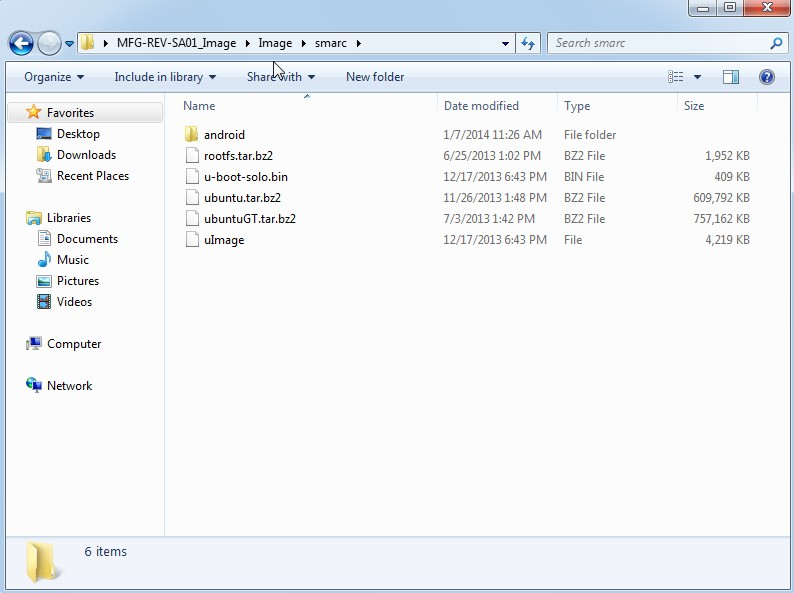This screenshot has height=593, width=794.
Task: Click date 12/17/2013 6:43 PM for uImage
Action: click(x=495, y=240)
